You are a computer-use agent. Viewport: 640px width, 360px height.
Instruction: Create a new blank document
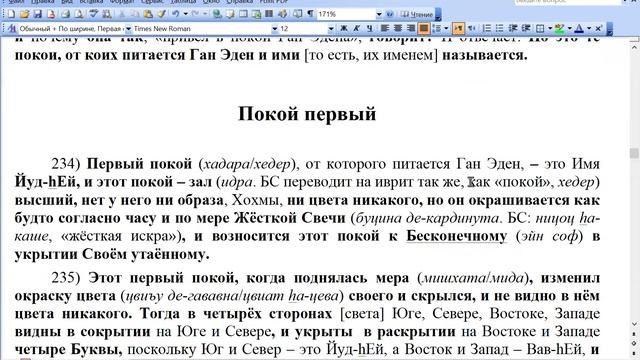tap(11, 14)
